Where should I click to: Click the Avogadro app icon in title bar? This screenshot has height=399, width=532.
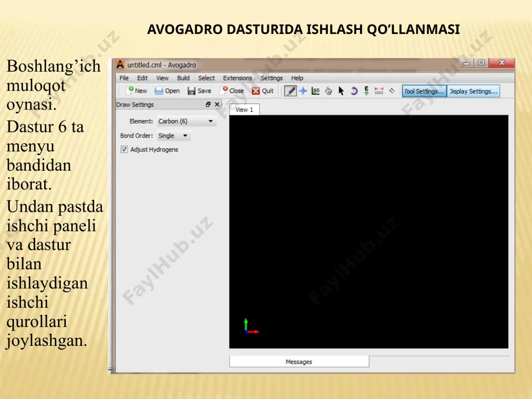click(120, 64)
